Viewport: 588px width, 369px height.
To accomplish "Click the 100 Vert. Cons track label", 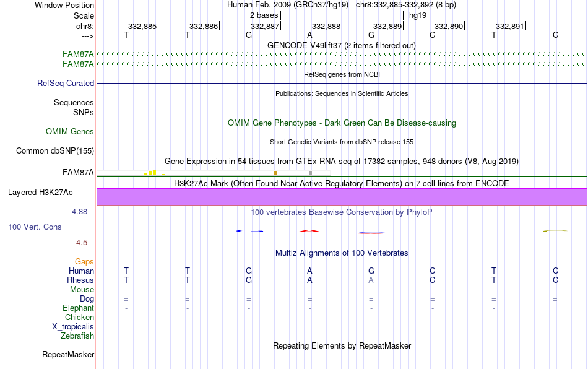I will [x=35, y=227].
